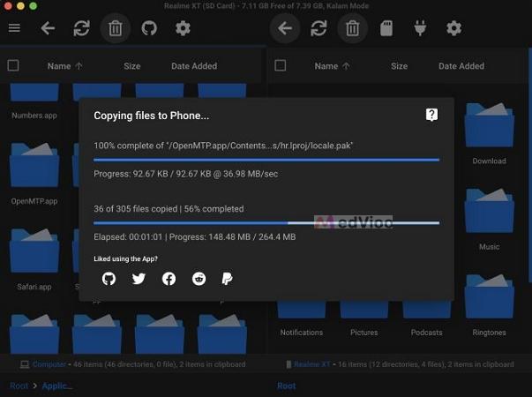Go back in the Computer pane
The width and height of the screenshot is (532, 397).
click(48, 28)
